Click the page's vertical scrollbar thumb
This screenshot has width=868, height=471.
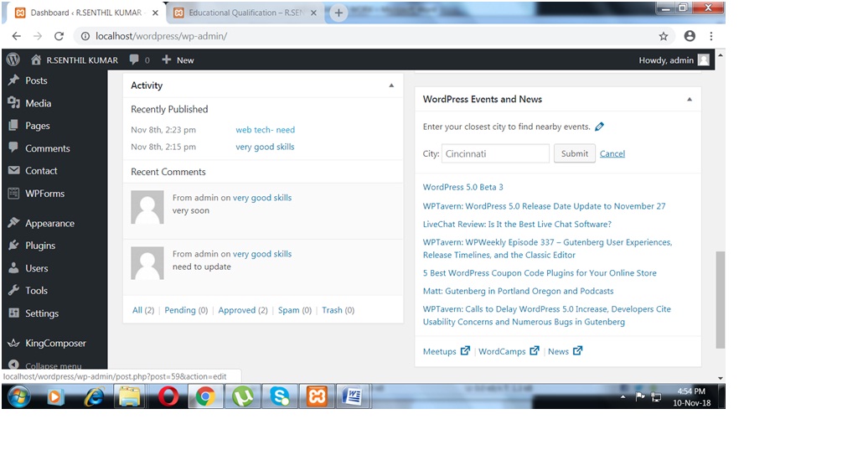tap(720, 298)
